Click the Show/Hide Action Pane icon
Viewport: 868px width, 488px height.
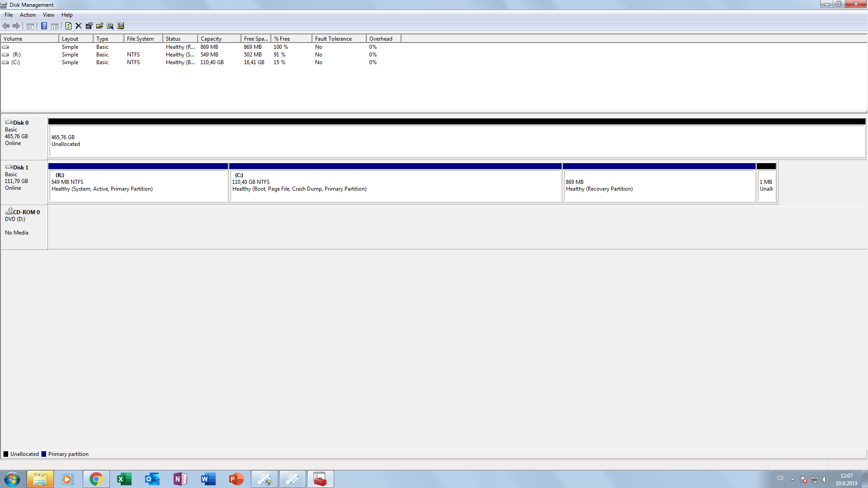pyautogui.click(x=55, y=26)
